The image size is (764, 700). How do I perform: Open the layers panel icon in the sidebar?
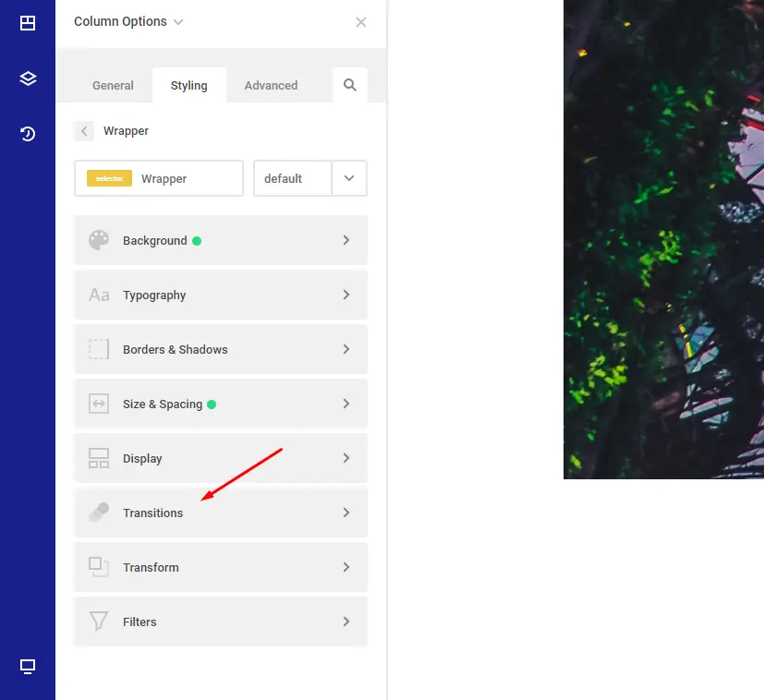point(28,78)
